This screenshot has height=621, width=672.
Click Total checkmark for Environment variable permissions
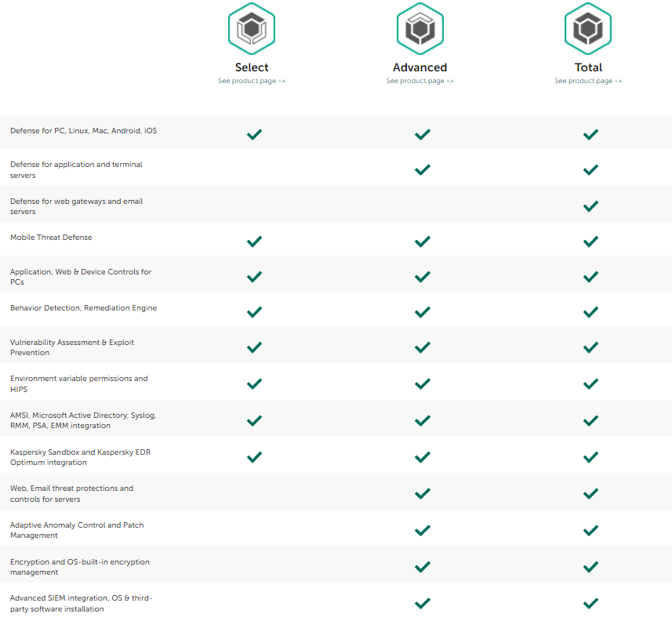coord(590,384)
